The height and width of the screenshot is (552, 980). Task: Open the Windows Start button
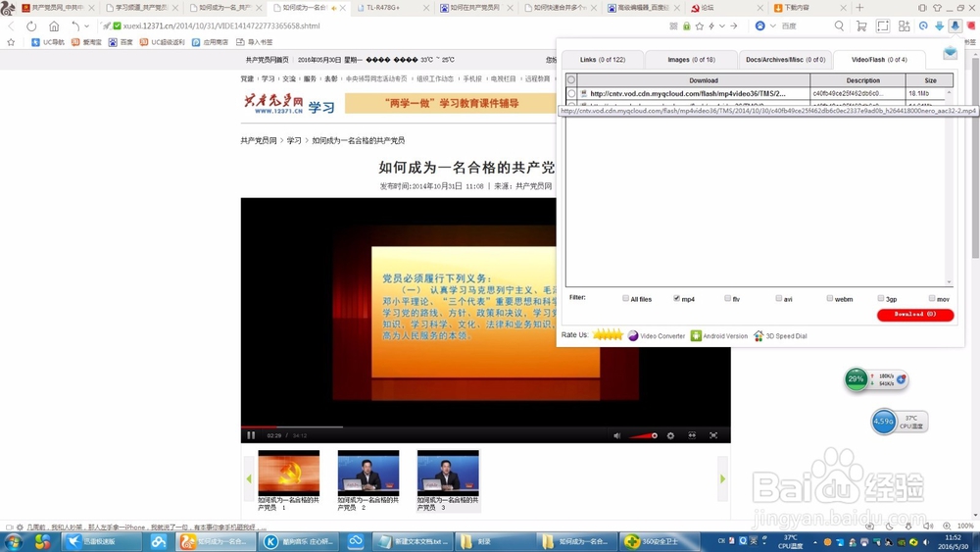pos(13,541)
